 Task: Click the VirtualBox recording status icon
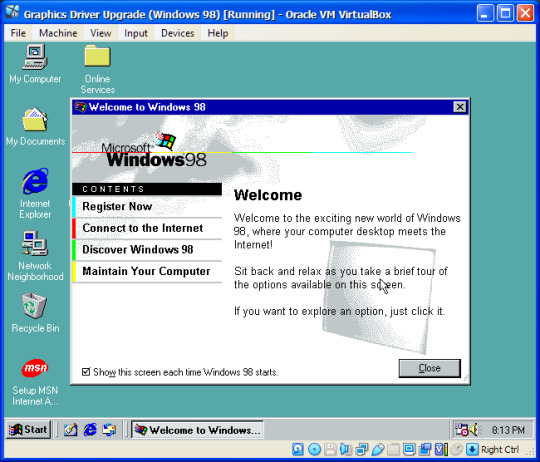(425, 450)
